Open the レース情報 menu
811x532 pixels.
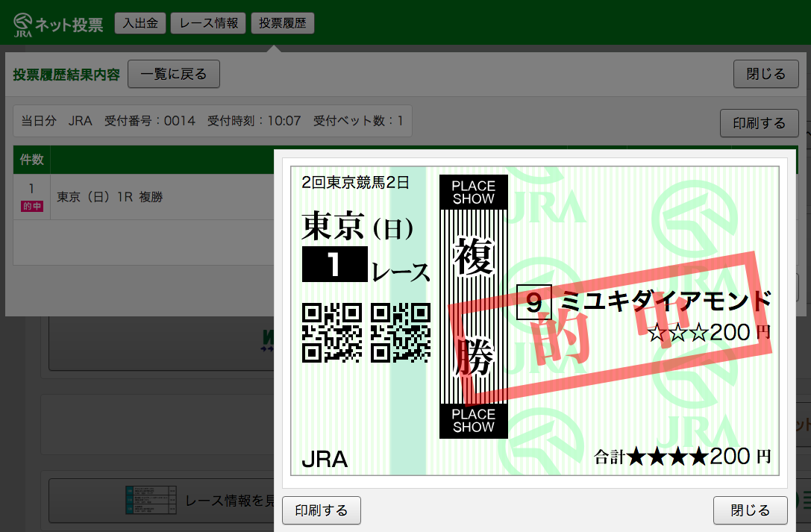point(208,23)
